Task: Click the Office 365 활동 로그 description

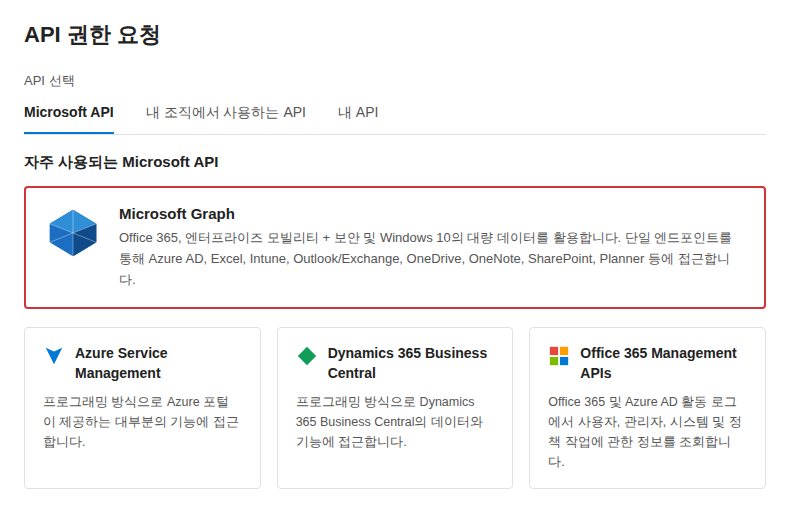Action: [644, 431]
